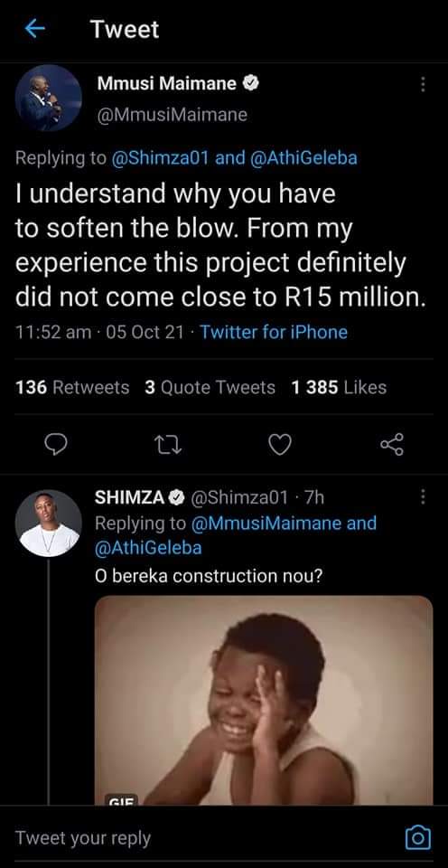Tap Mmusi Maimane's verified badge icon
This screenshot has width=448, height=868.
tap(252, 83)
